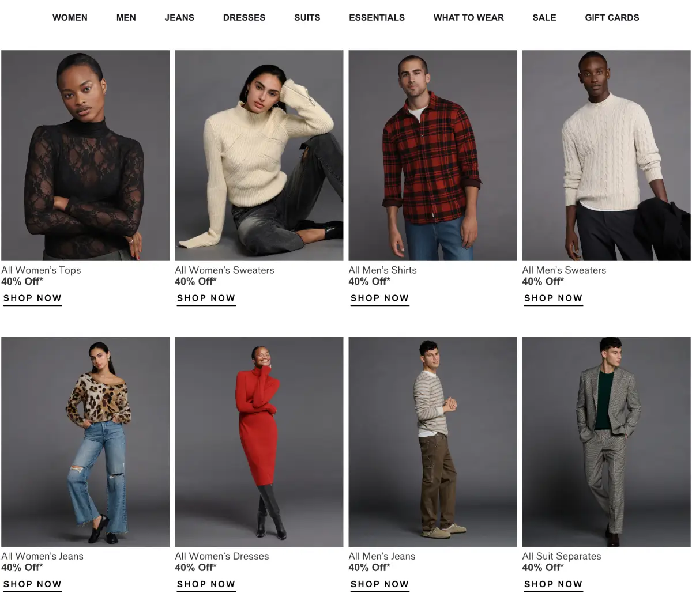The image size is (692, 616).
Task: Click the plaid suit separates photo
Action: (606, 441)
